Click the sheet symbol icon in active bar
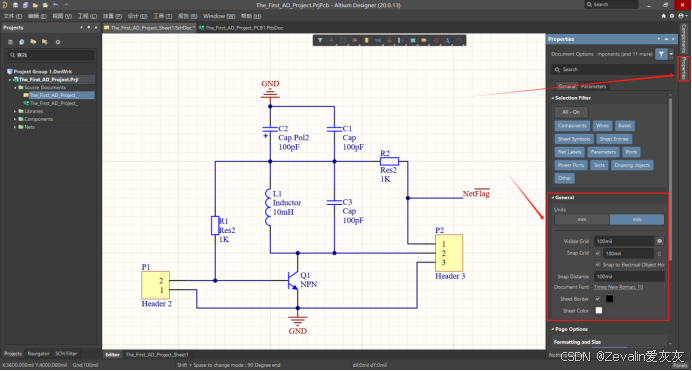Image resolution: width=692 pixels, height=371 pixels. click(x=413, y=40)
